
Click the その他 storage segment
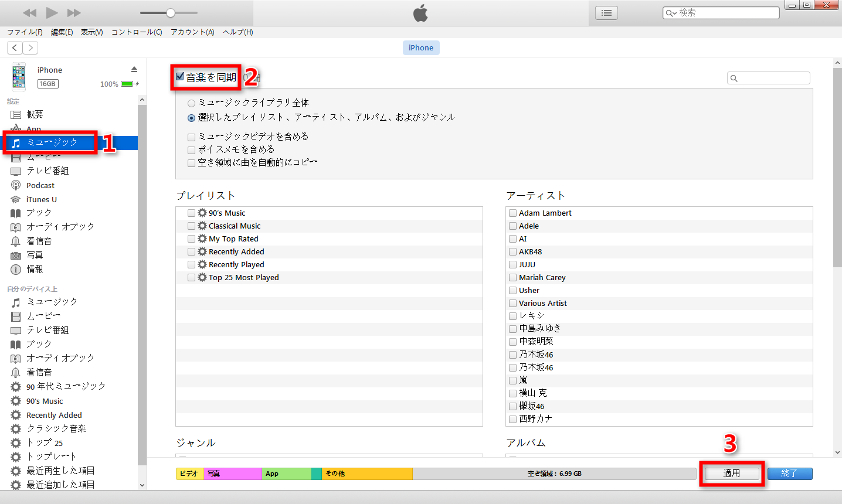click(367, 474)
